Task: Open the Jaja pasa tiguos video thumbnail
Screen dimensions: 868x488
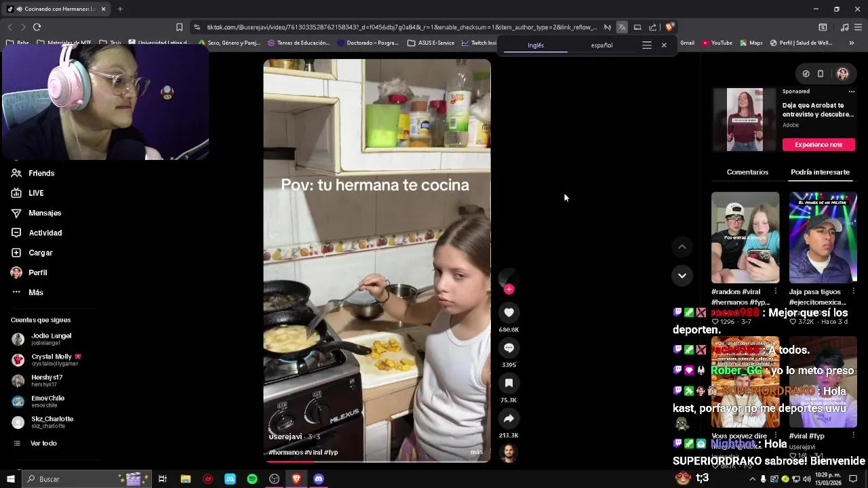Action: [823, 237]
